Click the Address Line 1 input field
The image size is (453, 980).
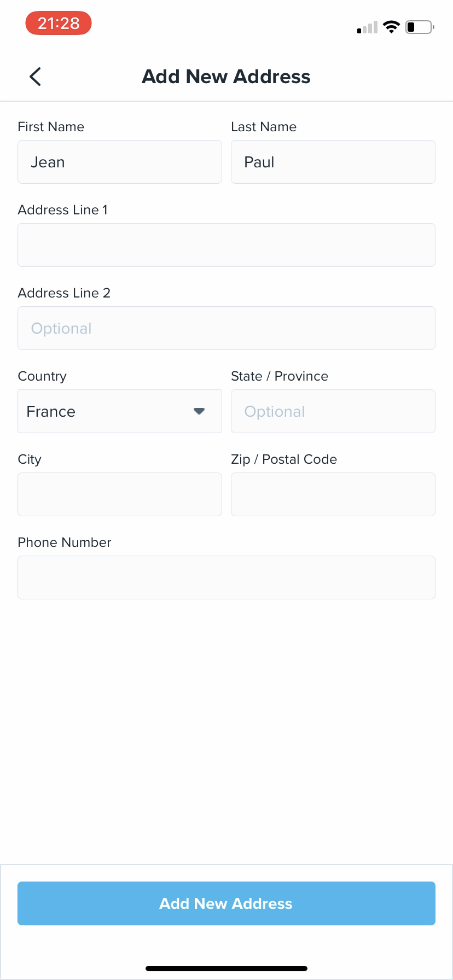tap(226, 245)
